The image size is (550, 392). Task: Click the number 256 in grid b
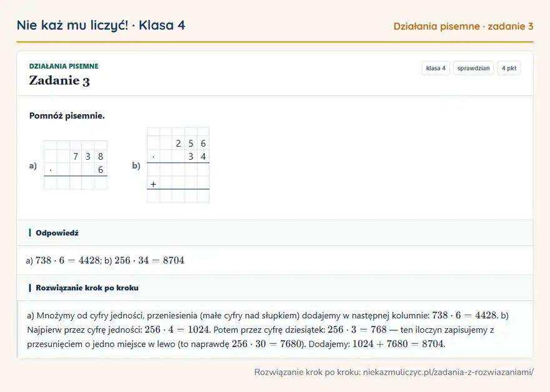191,144
